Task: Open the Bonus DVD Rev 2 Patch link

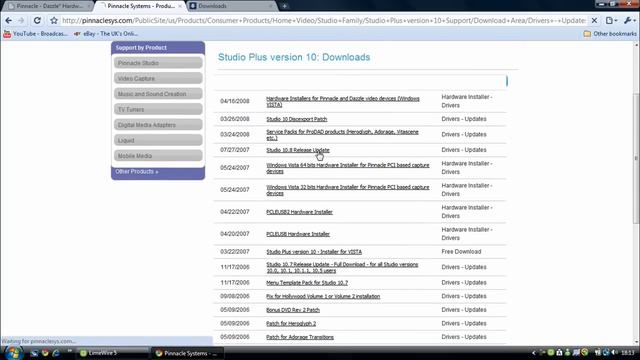Action: click(x=293, y=310)
